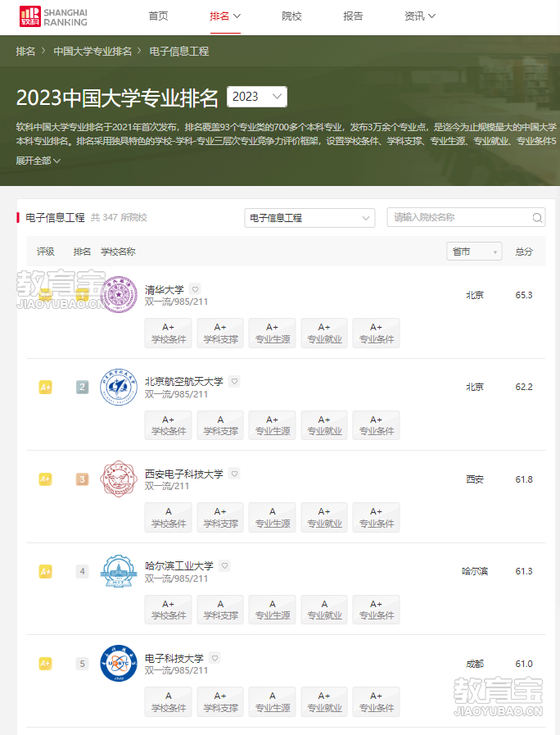Open the 排名 nav dropdown
This screenshot has width=560, height=735.
(x=225, y=16)
